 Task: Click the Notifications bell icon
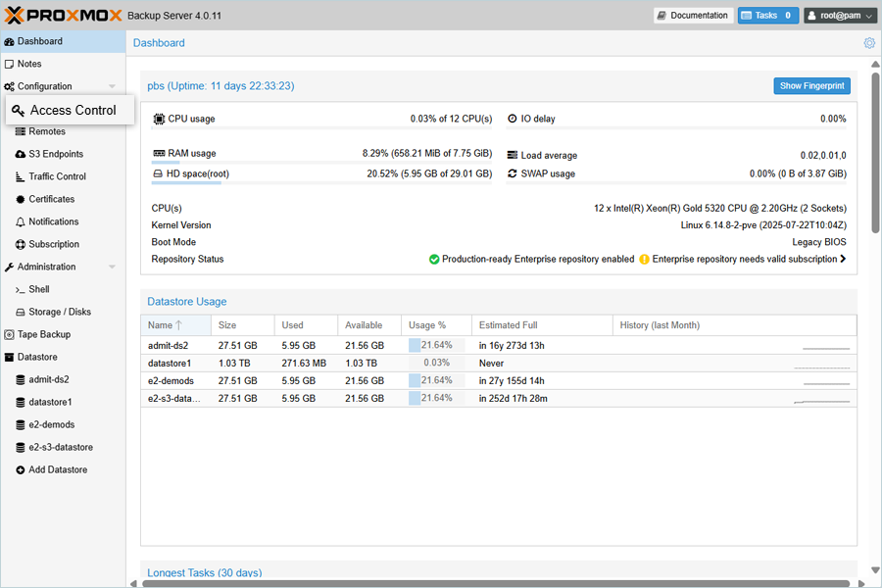[21, 222]
